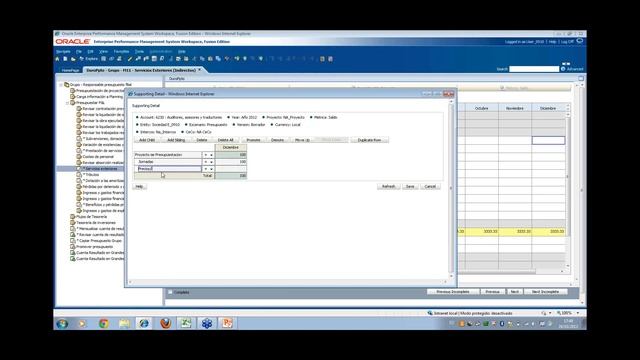Click the Noviembre column header in the grid
The image size is (640, 360).
515,108
